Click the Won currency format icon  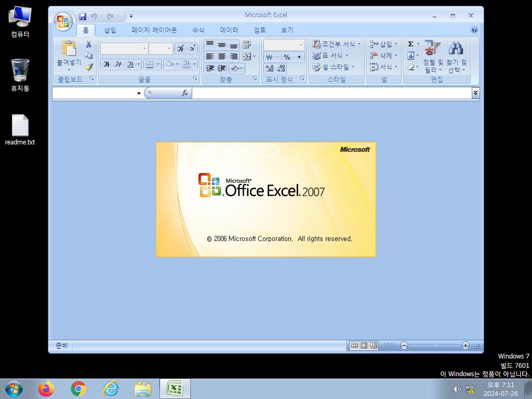click(270, 57)
